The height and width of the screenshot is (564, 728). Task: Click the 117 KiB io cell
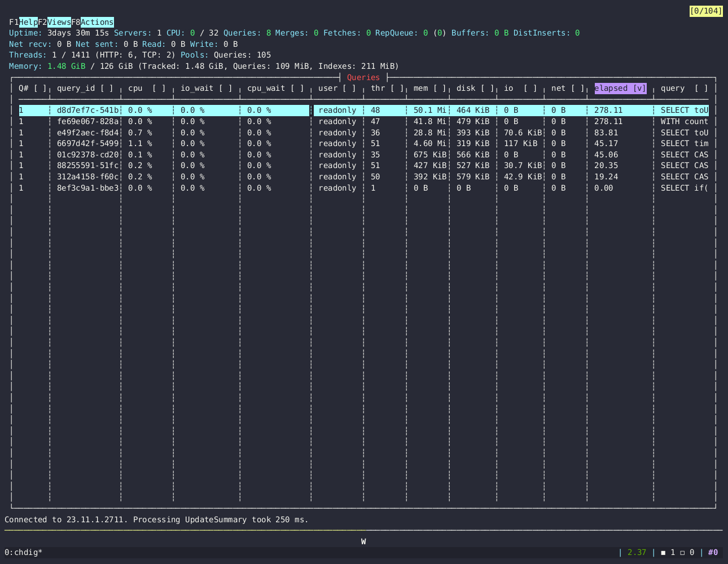pyautogui.click(x=520, y=143)
